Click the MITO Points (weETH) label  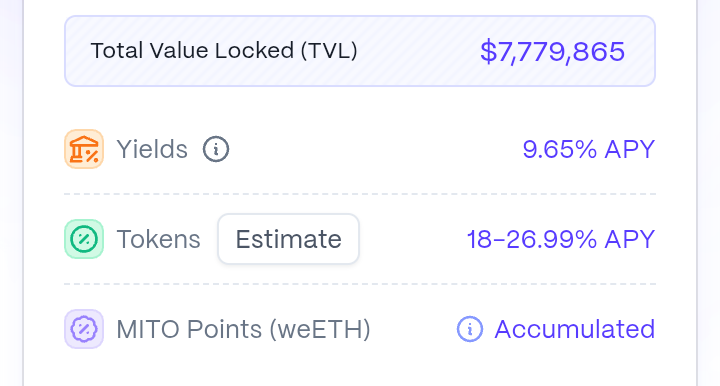pyautogui.click(x=243, y=329)
